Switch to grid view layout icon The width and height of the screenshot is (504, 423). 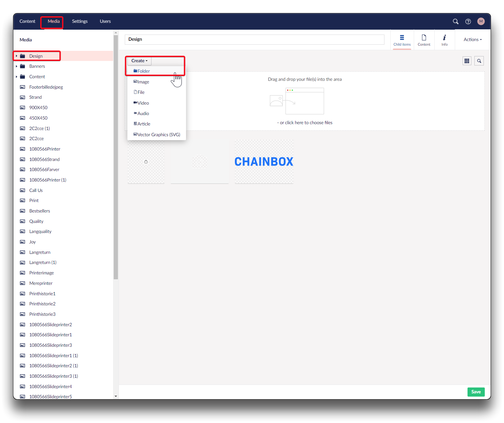(467, 61)
